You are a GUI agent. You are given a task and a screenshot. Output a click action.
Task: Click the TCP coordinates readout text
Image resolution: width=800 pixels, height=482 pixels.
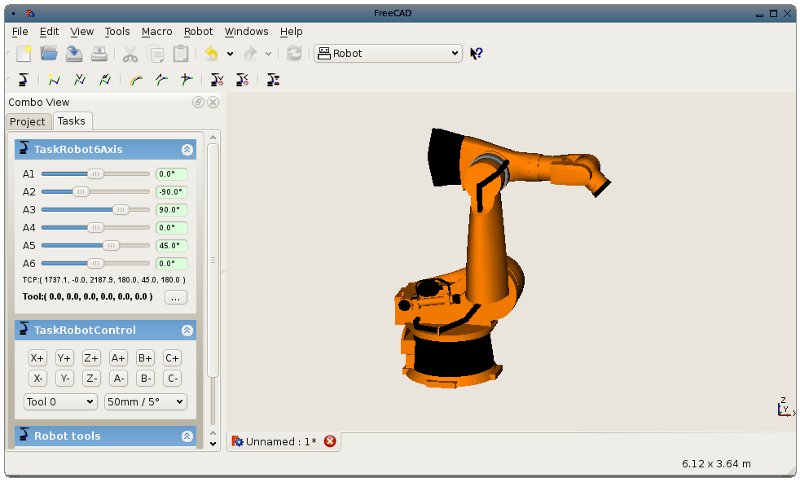104,280
